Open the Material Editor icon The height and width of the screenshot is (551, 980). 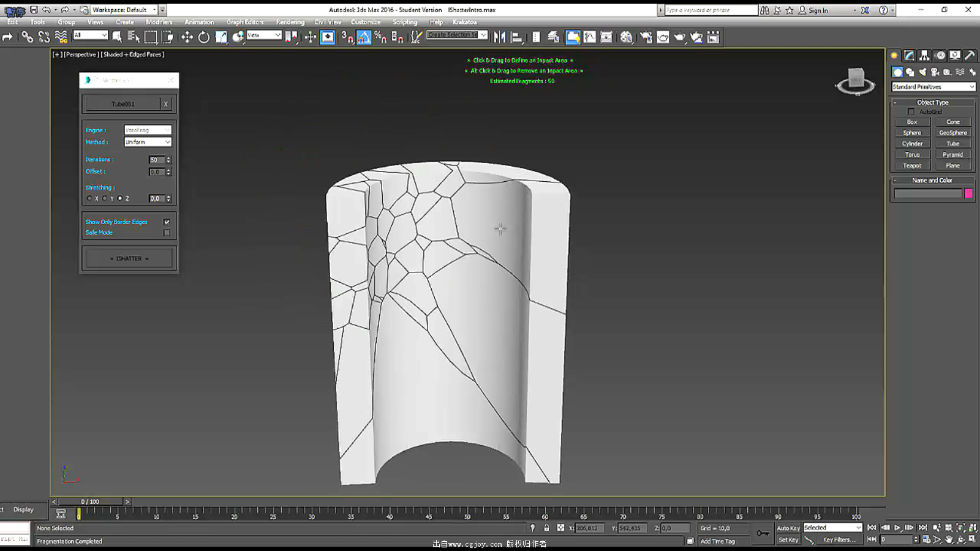point(626,37)
